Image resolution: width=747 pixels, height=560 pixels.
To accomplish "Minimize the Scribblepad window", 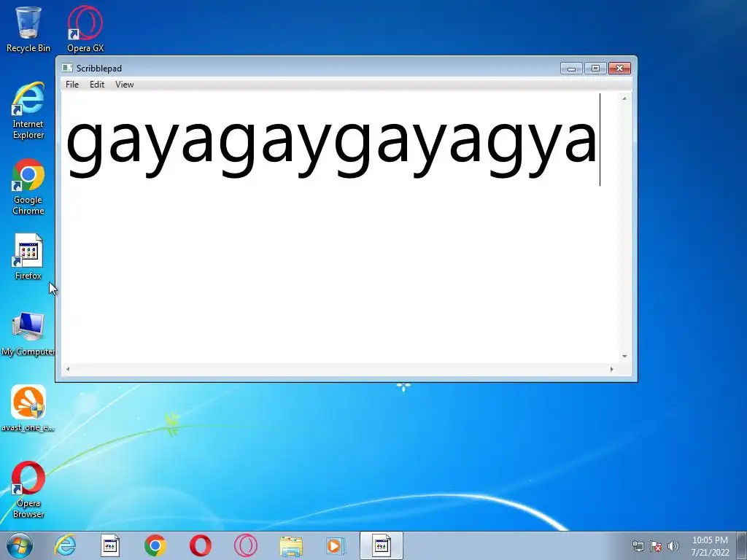I will [x=571, y=68].
